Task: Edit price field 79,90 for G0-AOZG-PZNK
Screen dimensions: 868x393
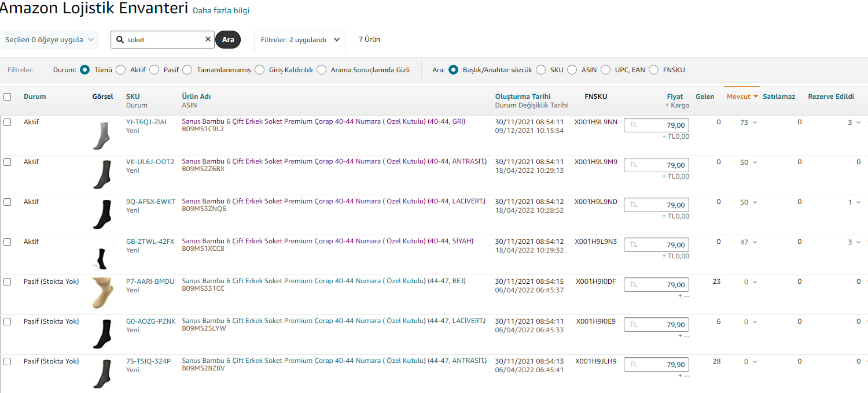Action: [656, 325]
